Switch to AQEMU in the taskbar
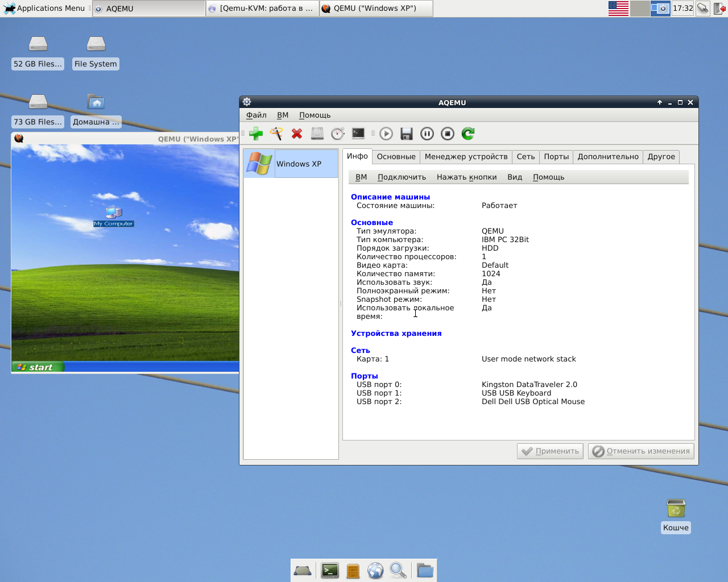This screenshot has width=728, height=582. [148, 9]
